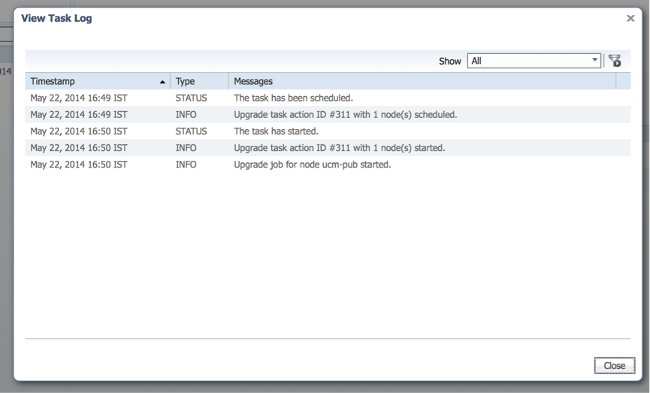Open the Show dropdown set to All
The image size is (650, 393).
coord(534,61)
